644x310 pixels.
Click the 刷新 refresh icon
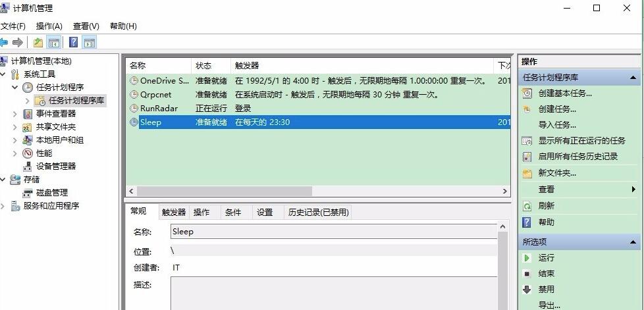pos(527,206)
